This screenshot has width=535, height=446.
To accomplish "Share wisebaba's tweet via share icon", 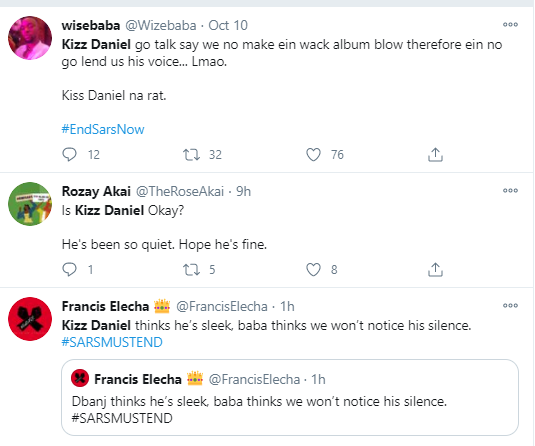I will click(x=435, y=155).
